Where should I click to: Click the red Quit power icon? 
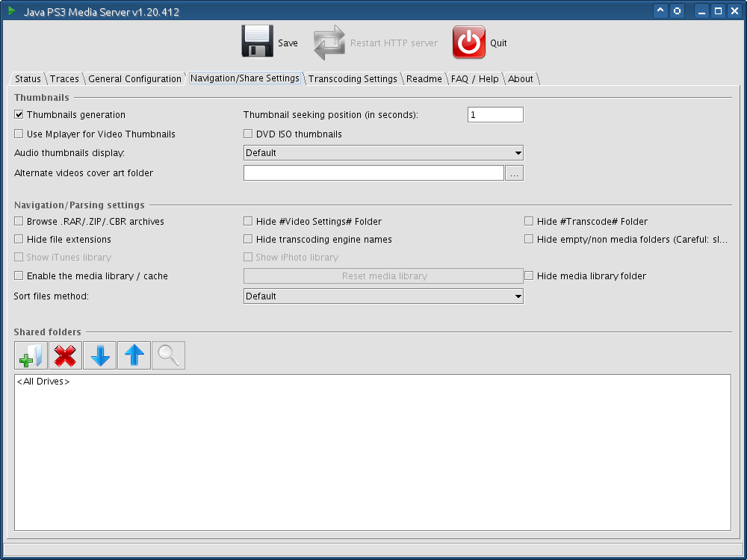click(x=469, y=42)
